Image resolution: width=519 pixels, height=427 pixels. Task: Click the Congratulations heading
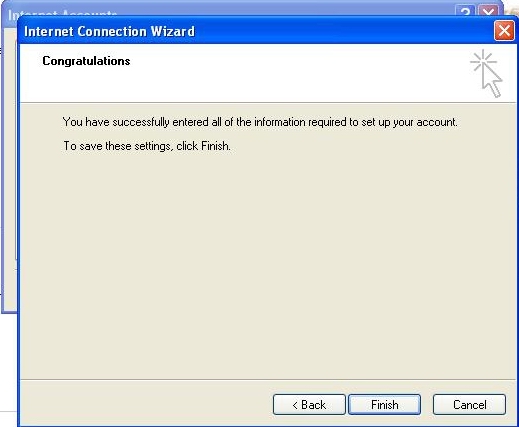pyautogui.click(x=86, y=61)
